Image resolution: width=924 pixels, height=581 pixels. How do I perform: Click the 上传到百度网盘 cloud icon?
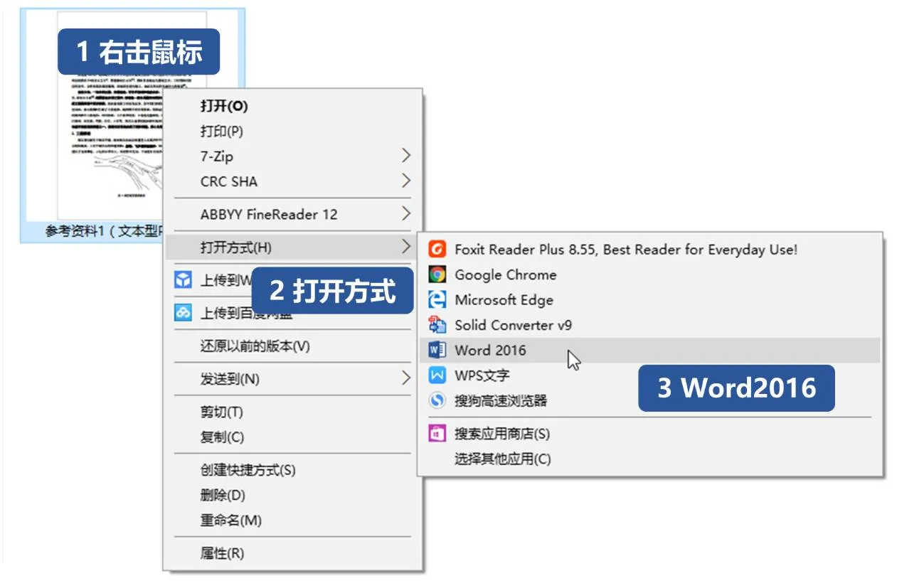point(184,313)
